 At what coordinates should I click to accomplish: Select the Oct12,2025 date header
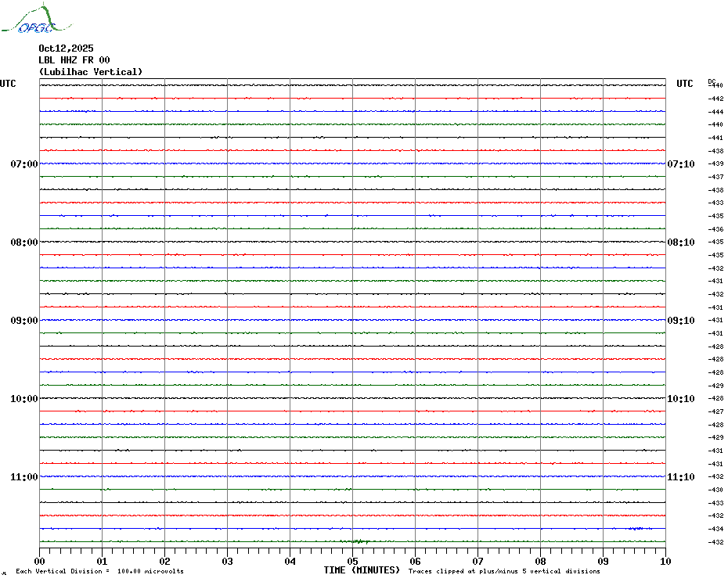pyautogui.click(x=66, y=48)
